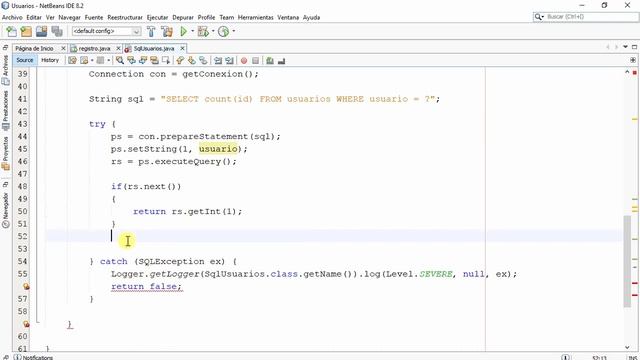Close the registro.java tab
Image resolution: width=640 pixels, height=360 pixels.
(x=118, y=48)
